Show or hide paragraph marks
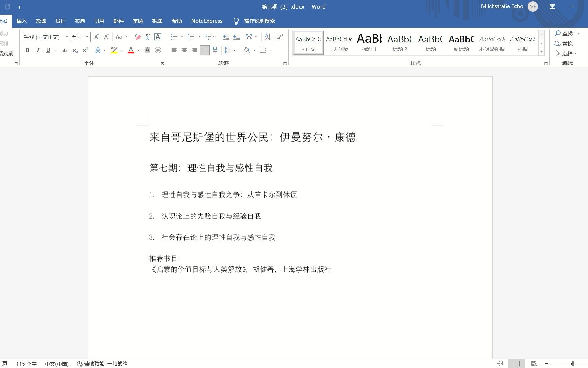Screen dimensions: 588x368 280,37
